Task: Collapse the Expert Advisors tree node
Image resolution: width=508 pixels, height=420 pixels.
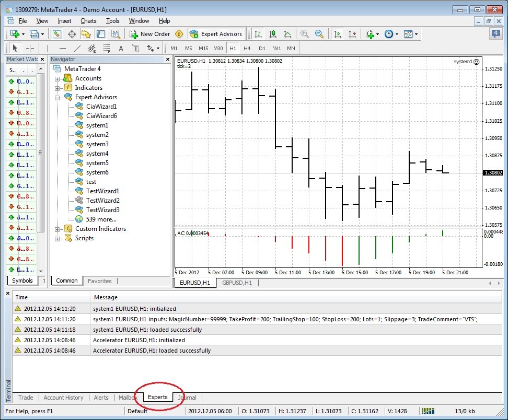Action: pos(57,98)
